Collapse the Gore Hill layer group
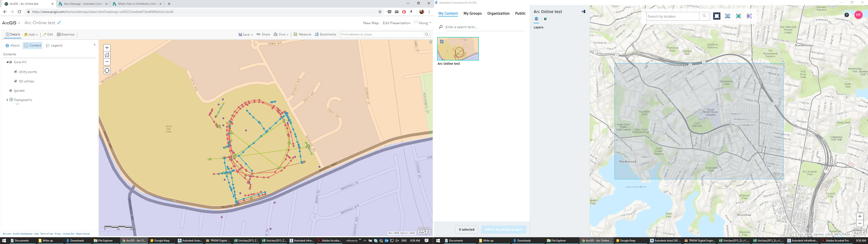 coord(7,62)
